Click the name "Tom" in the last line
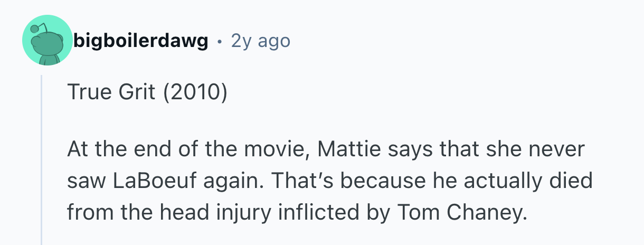The width and height of the screenshot is (644, 245). (416, 212)
